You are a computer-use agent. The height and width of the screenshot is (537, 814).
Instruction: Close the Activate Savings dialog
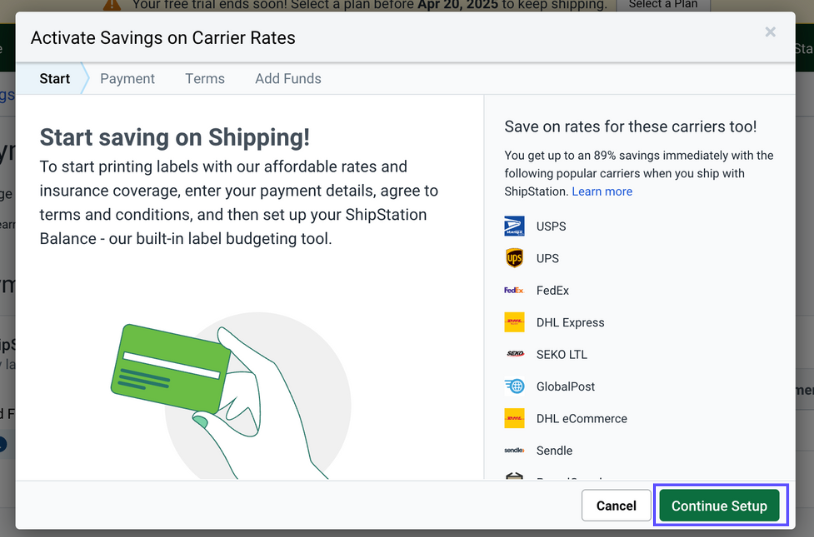click(770, 32)
